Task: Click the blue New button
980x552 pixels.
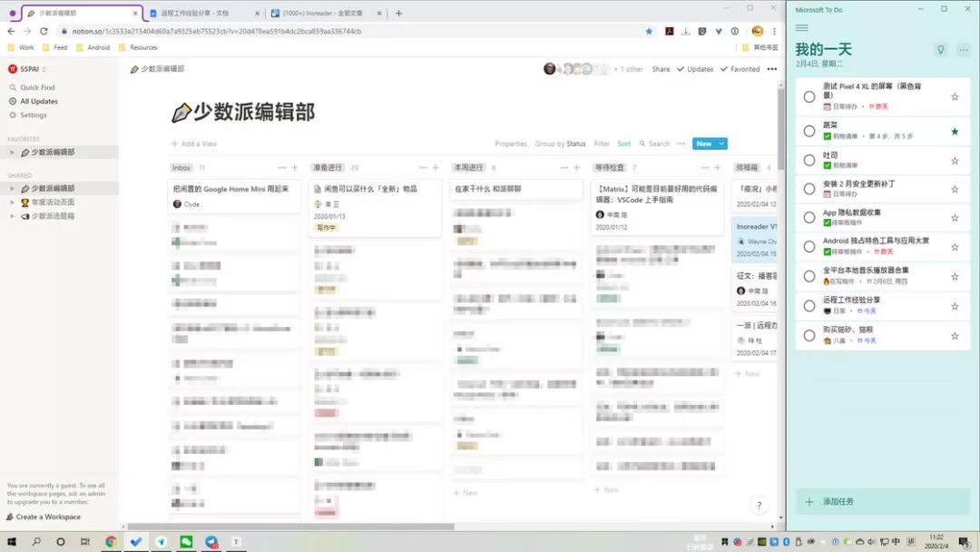Action: [x=704, y=143]
